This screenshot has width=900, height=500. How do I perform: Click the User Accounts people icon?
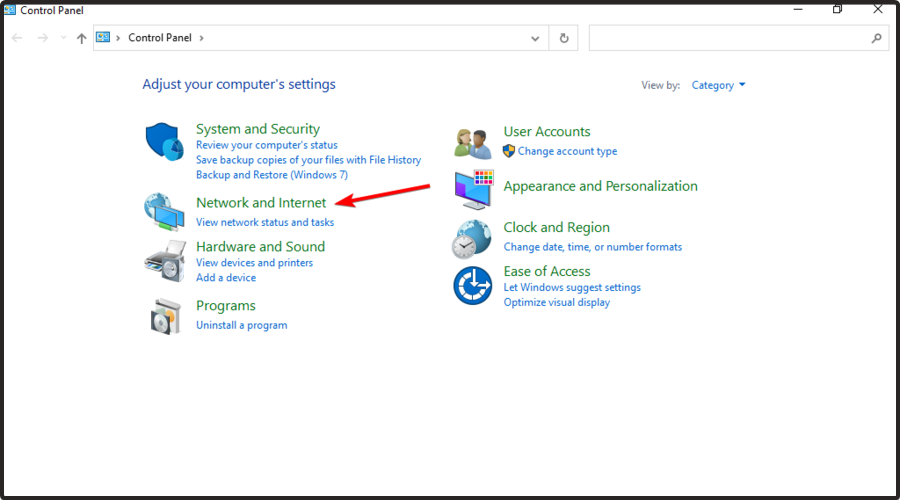click(473, 143)
